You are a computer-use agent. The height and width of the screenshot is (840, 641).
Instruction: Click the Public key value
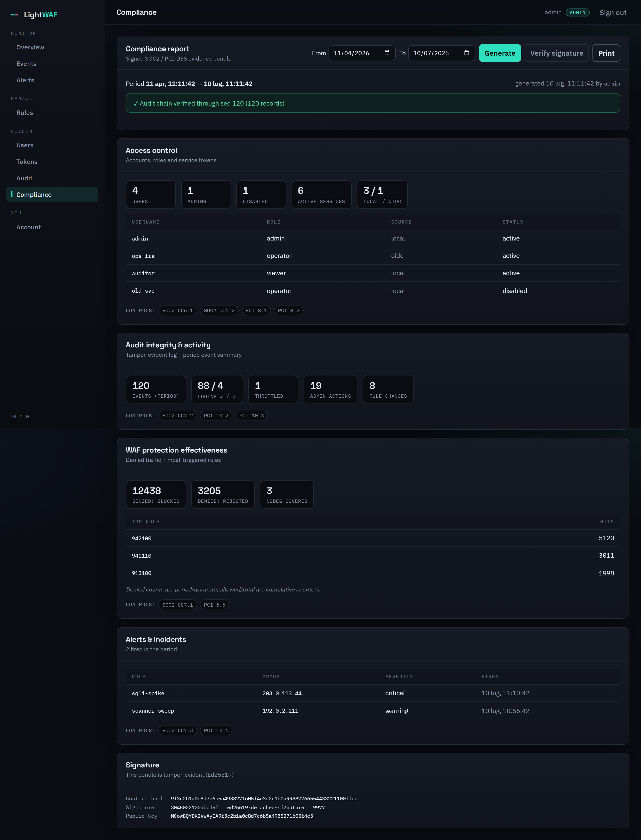tap(241, 816)
